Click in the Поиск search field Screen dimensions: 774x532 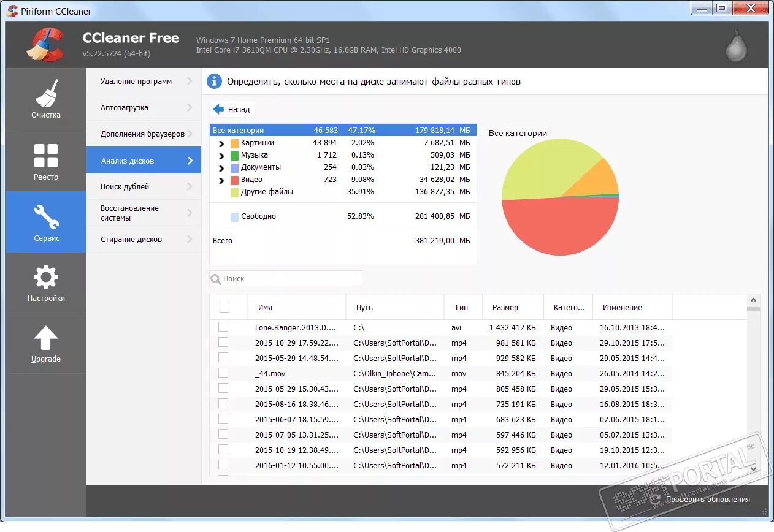pyautogui.click(x=286, y=279)
